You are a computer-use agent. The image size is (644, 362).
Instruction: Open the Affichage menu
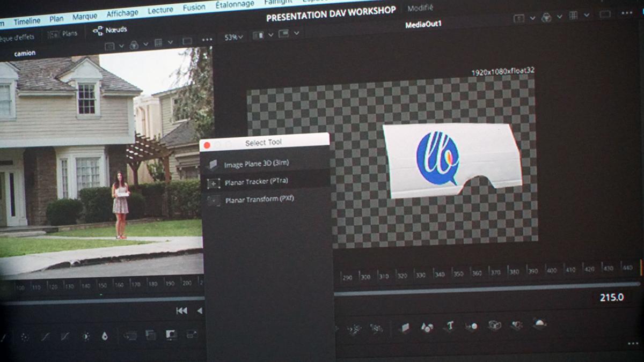click(122, 13)
